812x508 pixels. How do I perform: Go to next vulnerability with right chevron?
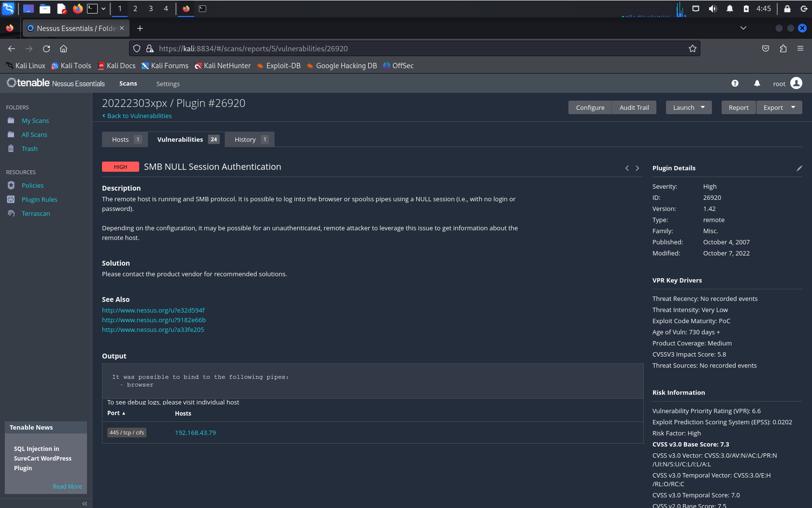pyautogui.click(x=638, y=168)
